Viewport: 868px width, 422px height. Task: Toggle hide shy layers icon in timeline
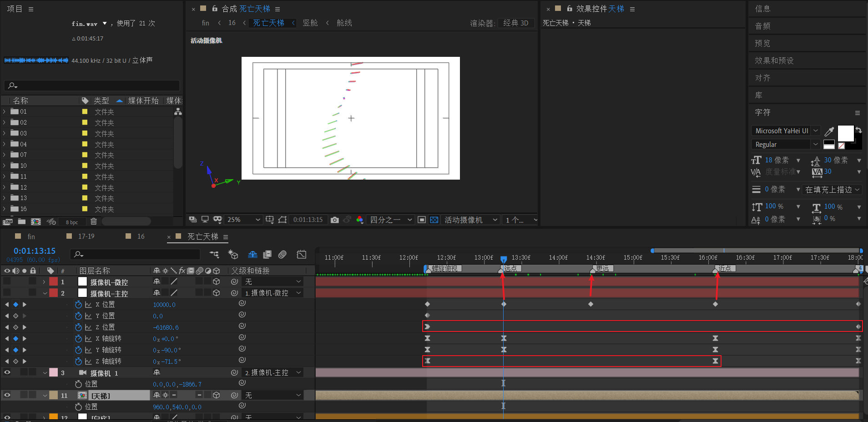click(x=252, y=255)
